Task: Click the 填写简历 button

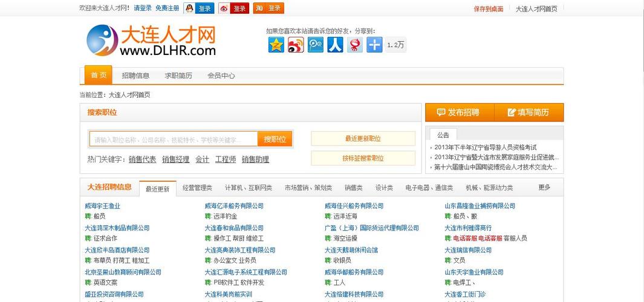Action: [529, 112]
